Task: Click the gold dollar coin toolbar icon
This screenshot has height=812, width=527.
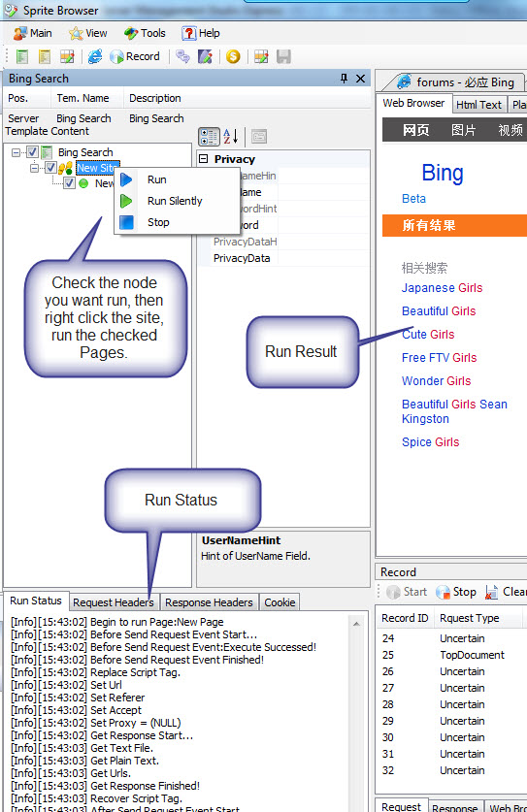Action: (x=233, y=56)
